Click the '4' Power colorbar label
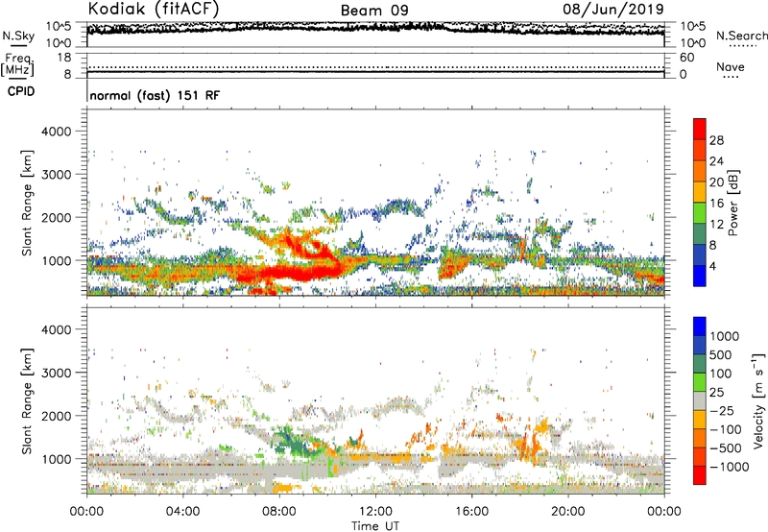This screenshot has width=768, height=532. tap(712, 266)
